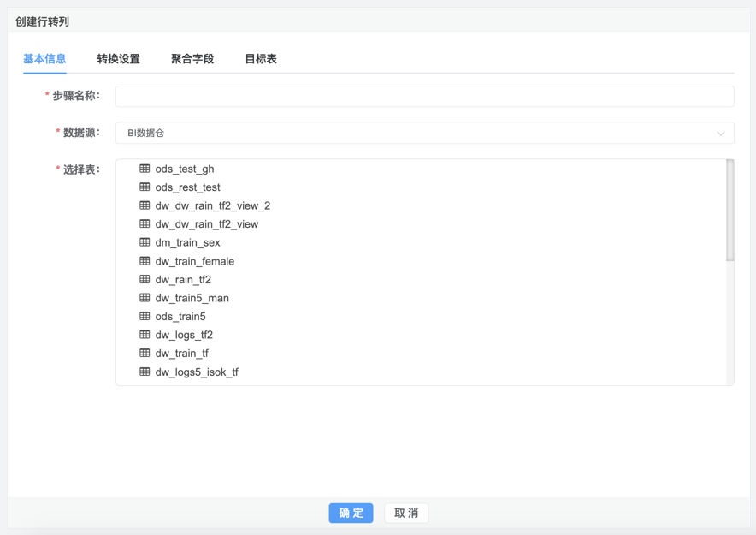756x535 pixels.
Task: Click table icon beside ods_rest_test
Action: (145, 187)
